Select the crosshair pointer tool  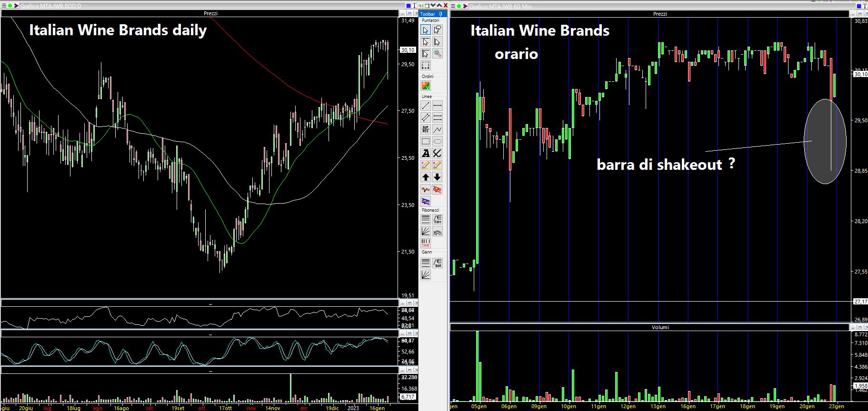point(426,53)
